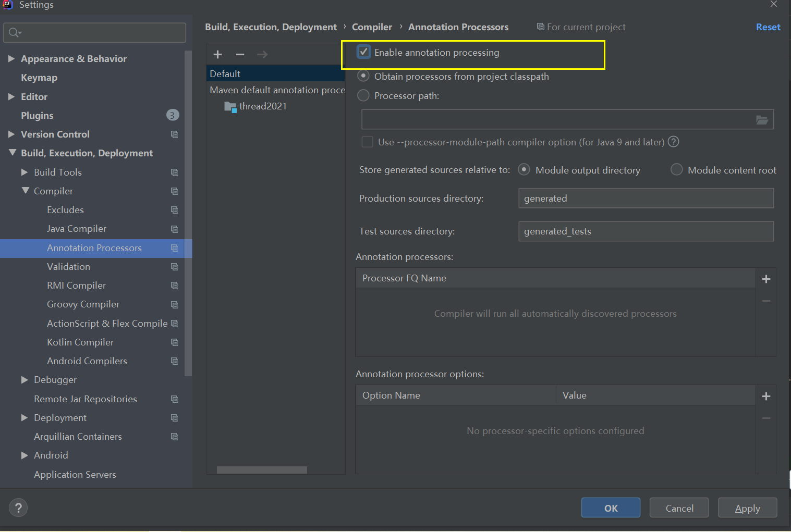The image size is (791, 532).
Task: Remove a Processor FQ Name entry
Action: coord(766,301)
